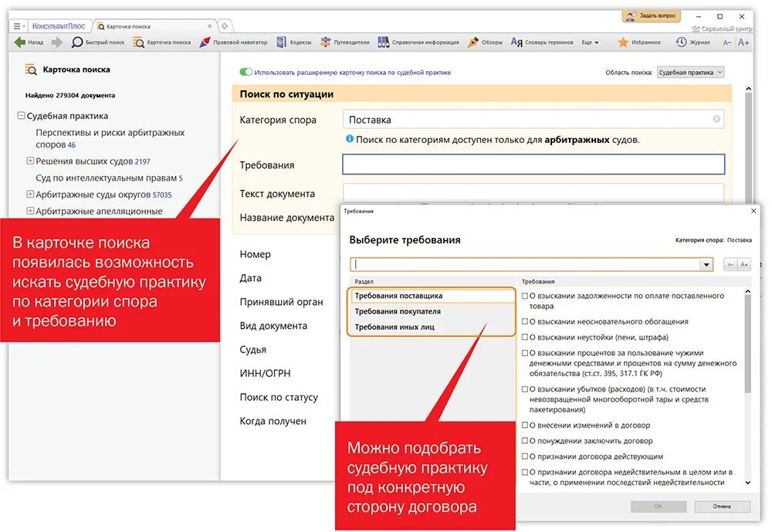Click the Текст документа input field
The image size is (772, 532).
click(533, 193)
